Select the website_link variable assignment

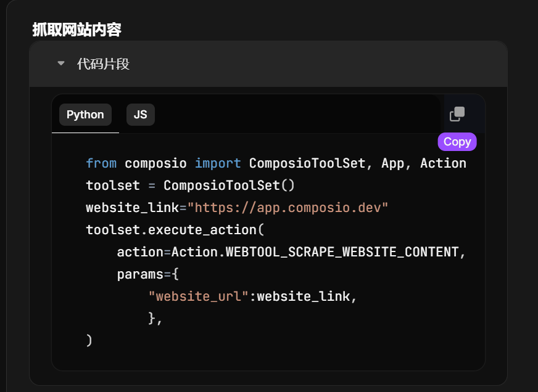[131, 207]
